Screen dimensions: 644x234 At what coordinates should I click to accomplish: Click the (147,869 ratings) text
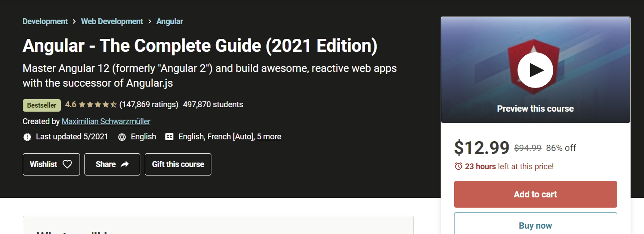(x=149, y=104)
